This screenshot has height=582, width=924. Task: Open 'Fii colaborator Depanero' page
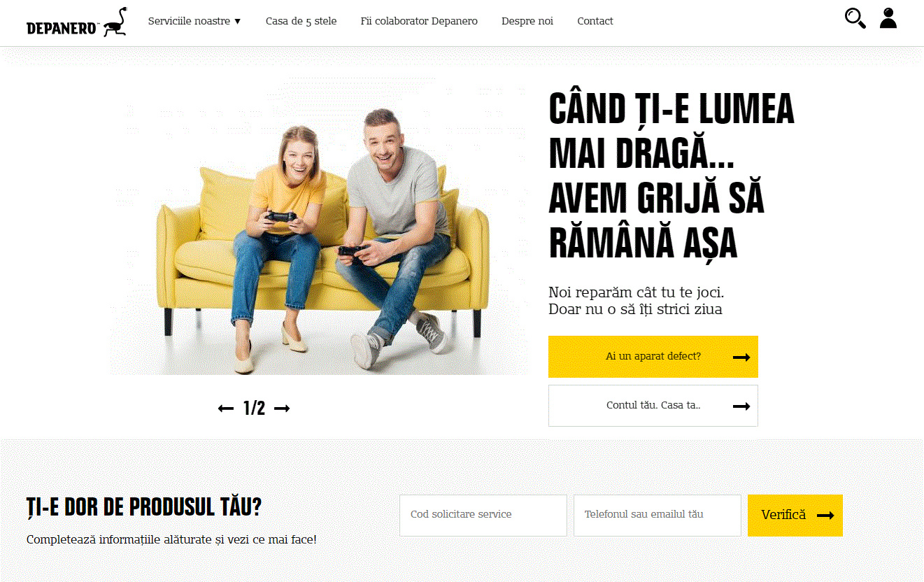419,21
